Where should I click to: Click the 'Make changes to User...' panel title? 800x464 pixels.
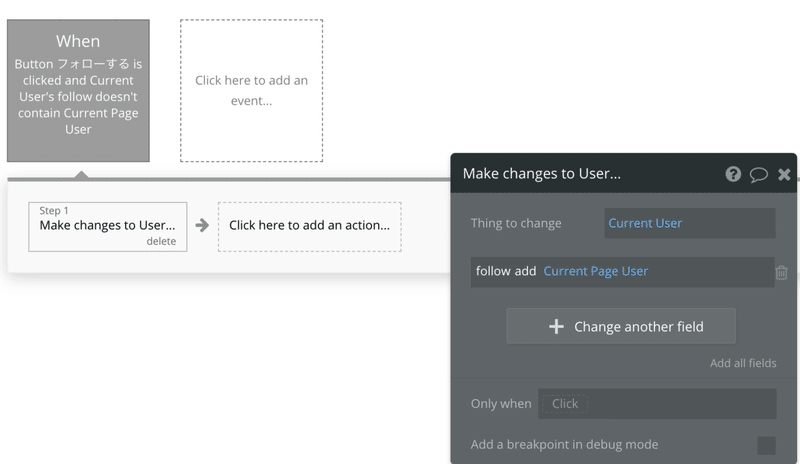click(x=541, y=174)
